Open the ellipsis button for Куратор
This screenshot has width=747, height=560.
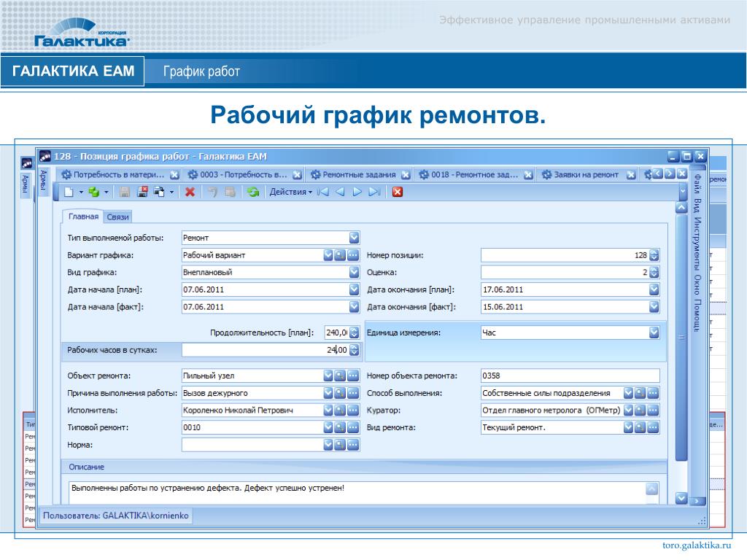tap(653, 410)
